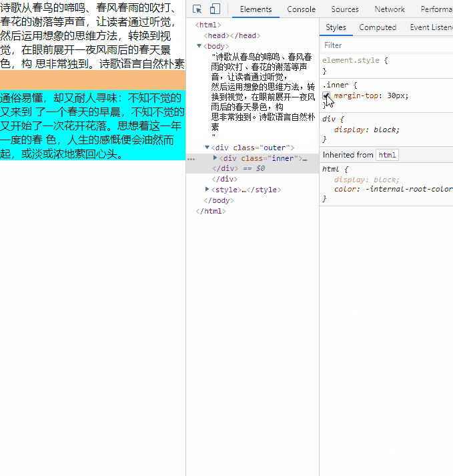Select the Styles sidebar tab
453x476 pixels.
tap(336, 27)
